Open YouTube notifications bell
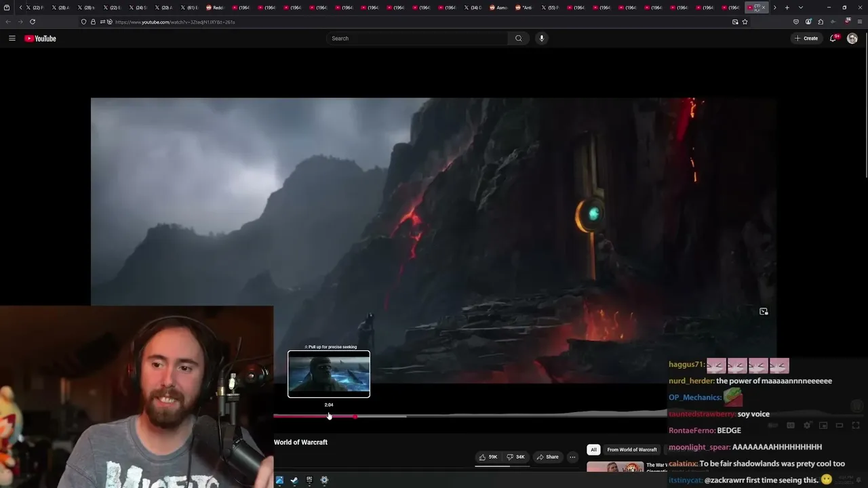This screenshot has width=868, height=488. (833, 39)
